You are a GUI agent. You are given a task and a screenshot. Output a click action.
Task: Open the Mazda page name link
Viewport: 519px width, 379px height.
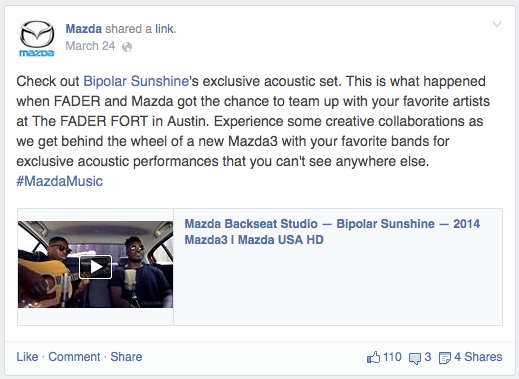(x=84, y=29)
